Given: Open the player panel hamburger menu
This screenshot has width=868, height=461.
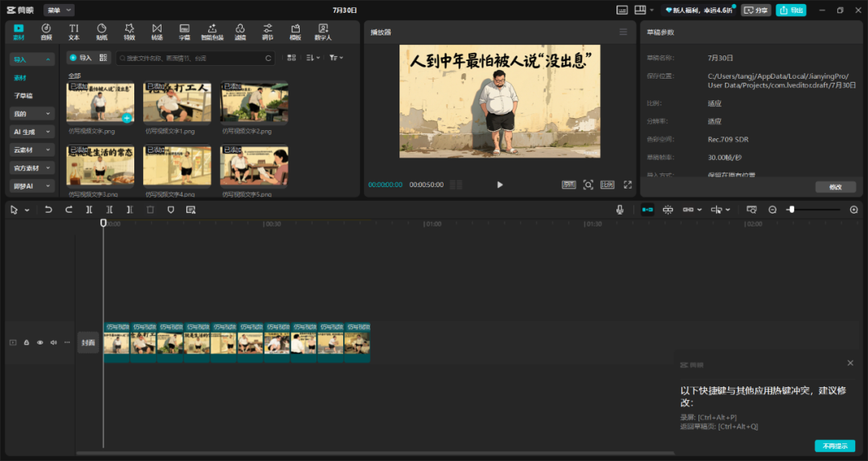Looking at the screenshot, I should coord(624,32).
